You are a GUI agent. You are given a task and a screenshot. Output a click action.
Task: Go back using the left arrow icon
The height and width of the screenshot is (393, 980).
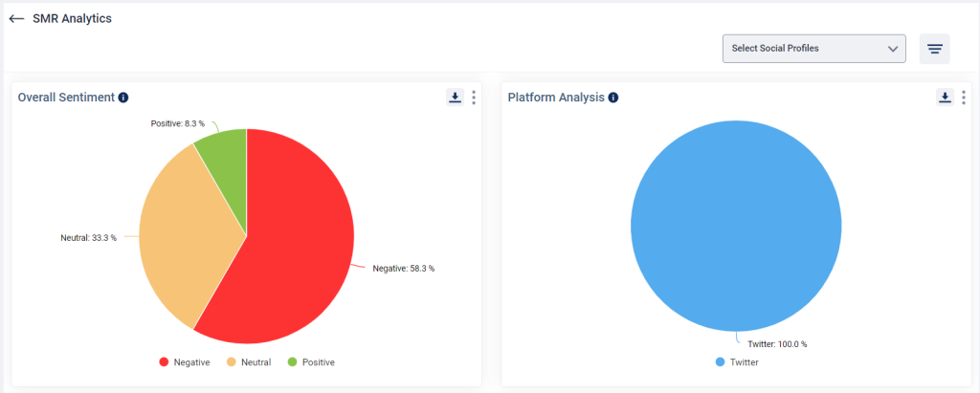point(17,19)
